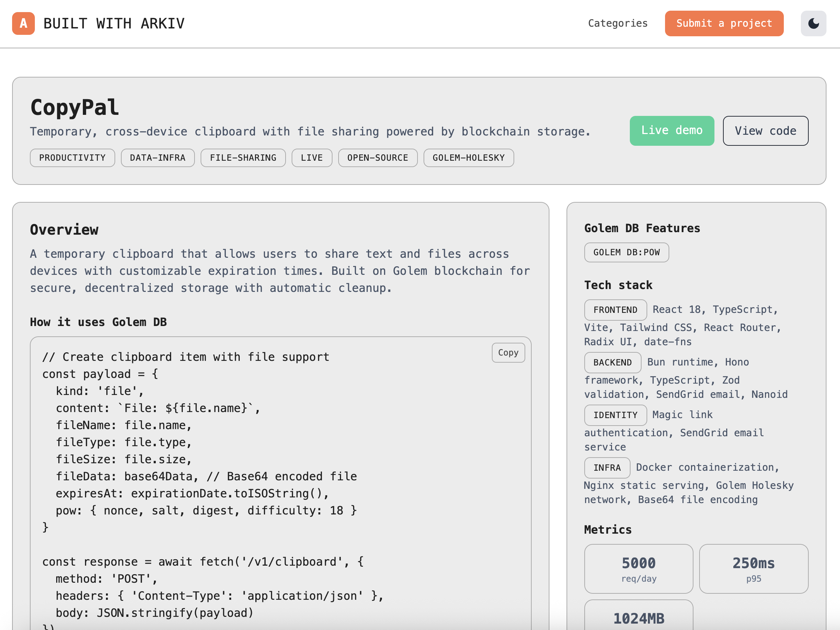The width and height of the screenshot is (840, 630).
Task: Click the BACKEND tech stack badge
Action: (x=612, y=362)
